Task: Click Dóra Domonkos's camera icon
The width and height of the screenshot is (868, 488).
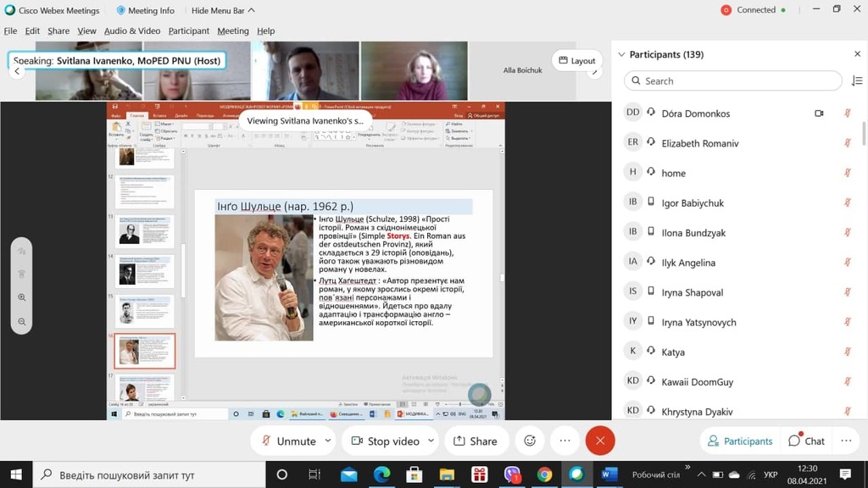Action: point(819,114)
